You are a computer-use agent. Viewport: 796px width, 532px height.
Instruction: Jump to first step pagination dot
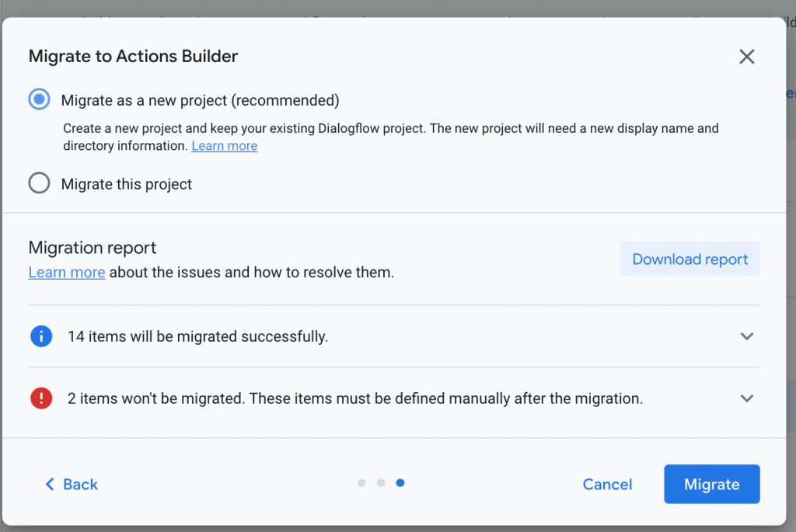tap(361, 483)
